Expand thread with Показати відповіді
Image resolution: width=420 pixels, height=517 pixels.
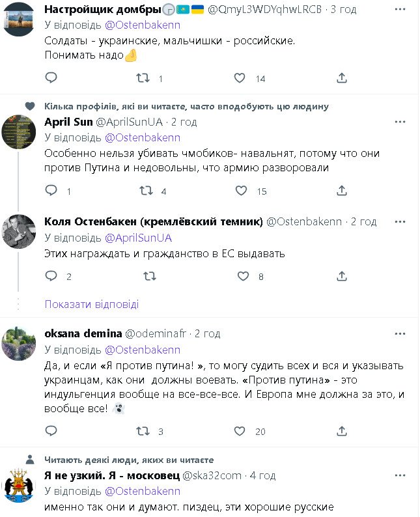tap(92, 304)
